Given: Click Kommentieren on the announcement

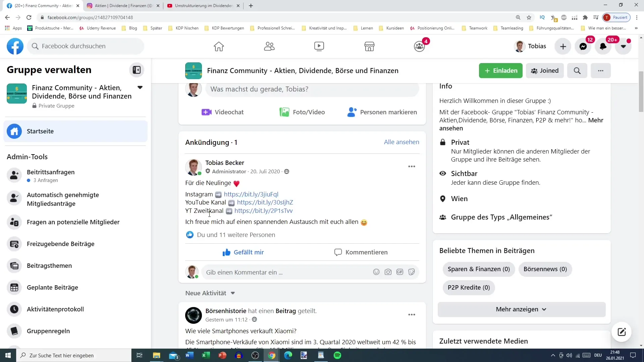Looking at the screenshot, I should tap(361, 252).
